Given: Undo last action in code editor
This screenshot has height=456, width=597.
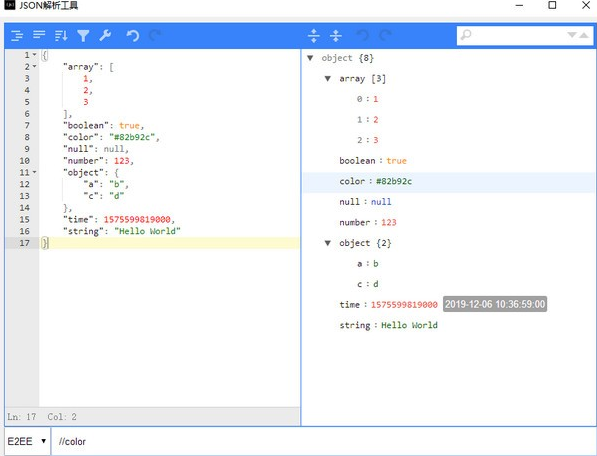Looking at the screenshot, I should (x=133, y=36).
